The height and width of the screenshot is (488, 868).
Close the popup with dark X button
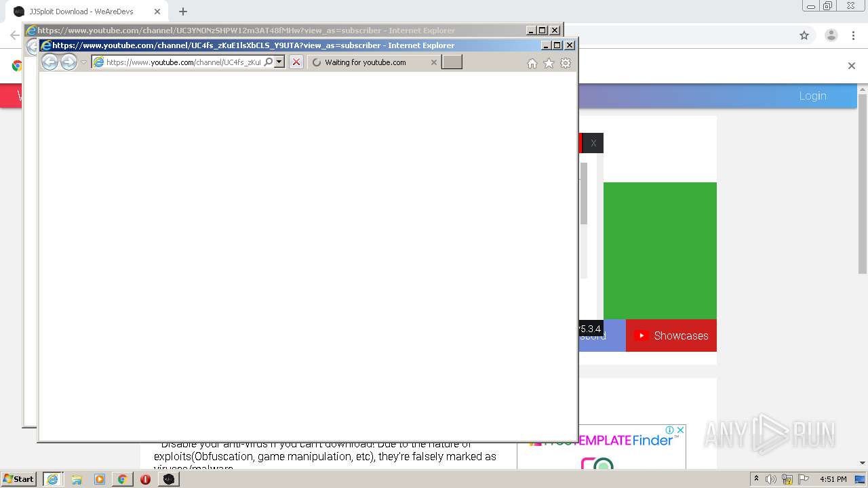coord(593,143)
